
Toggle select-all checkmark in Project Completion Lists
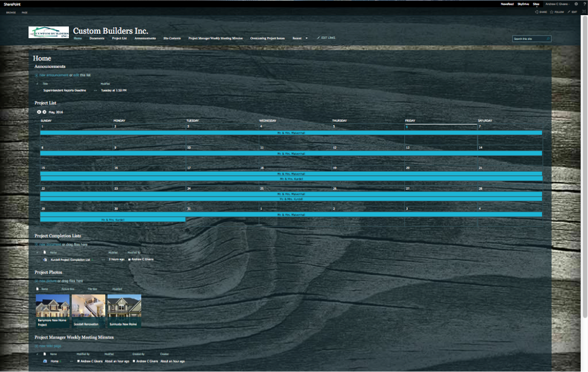(37, 253)
